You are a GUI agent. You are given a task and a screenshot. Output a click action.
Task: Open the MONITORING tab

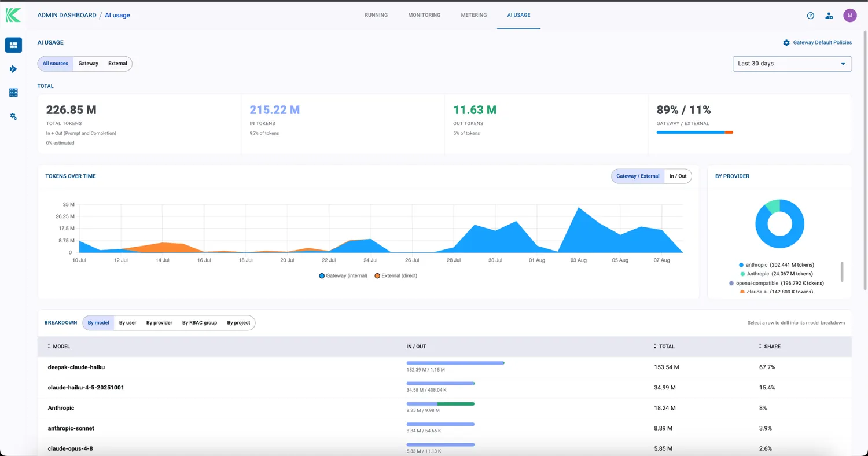pyautogui.click(x=424, y=15)
